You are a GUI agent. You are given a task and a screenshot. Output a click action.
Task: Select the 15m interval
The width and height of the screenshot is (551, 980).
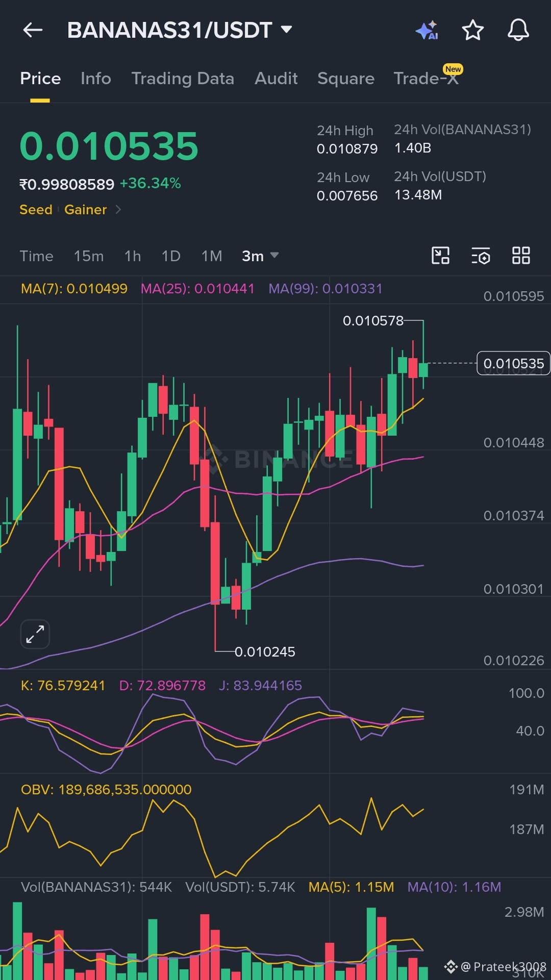pyautogui.click(x=89, y=256)
